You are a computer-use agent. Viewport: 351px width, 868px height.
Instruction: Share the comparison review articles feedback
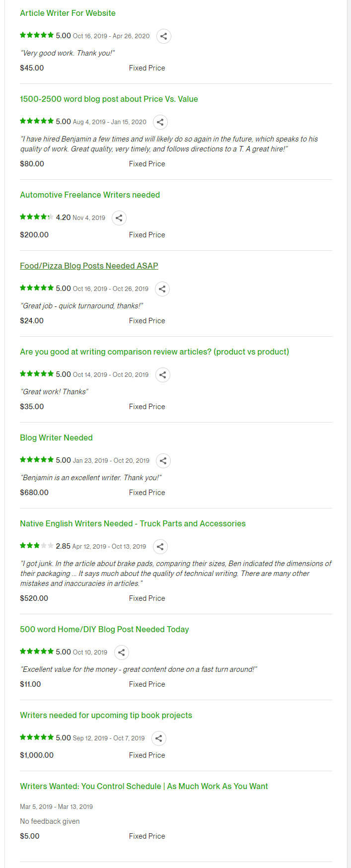pyautogui.click(x=162, y=375)
